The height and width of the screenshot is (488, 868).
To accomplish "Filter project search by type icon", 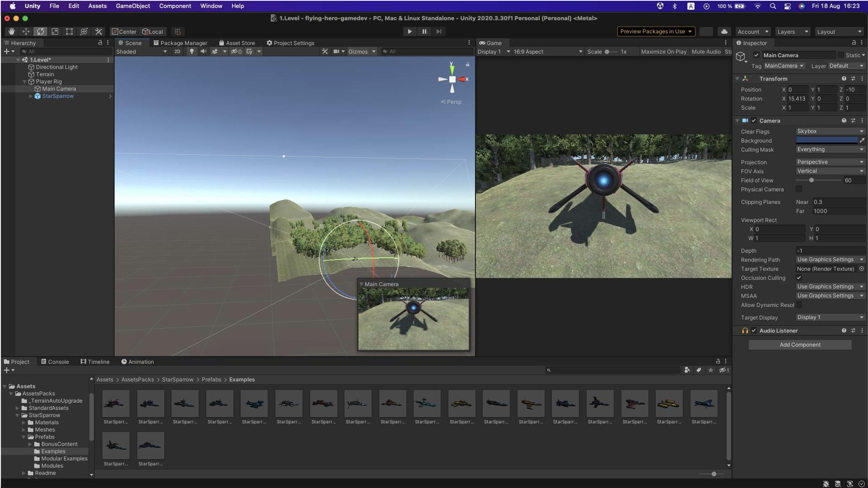I will point(687,370).
